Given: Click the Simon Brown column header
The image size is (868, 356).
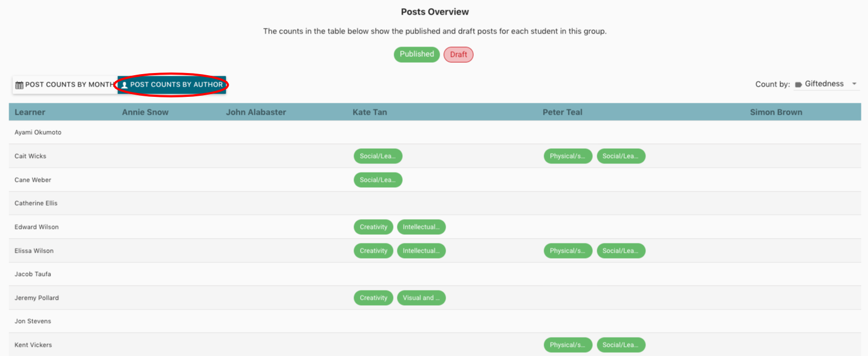Looking at the screenshot, I should tap(775, 112).
